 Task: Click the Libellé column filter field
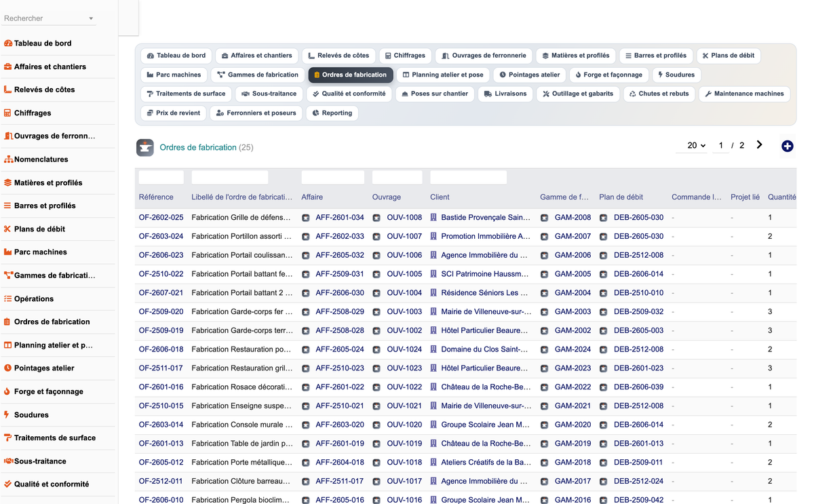click(x=230, y=178)
